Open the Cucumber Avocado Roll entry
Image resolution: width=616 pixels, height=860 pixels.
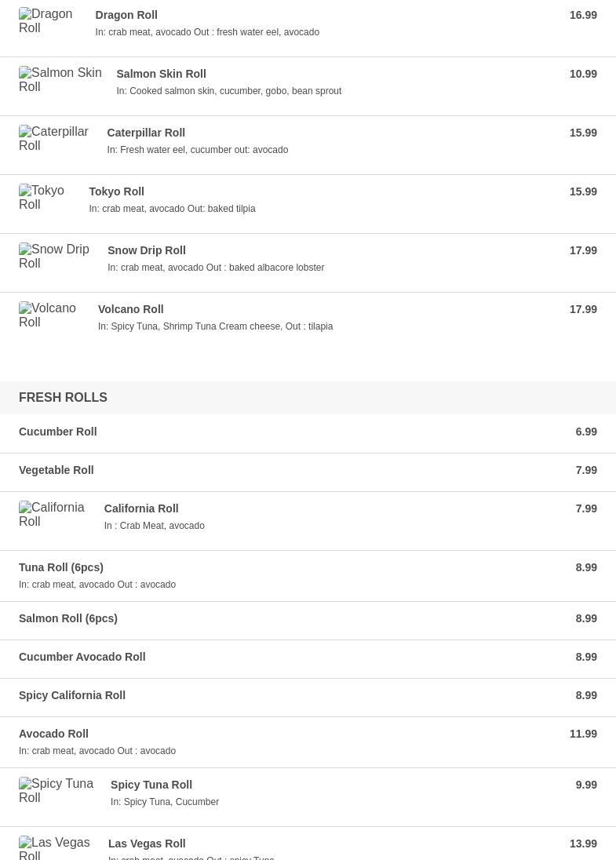82,657
